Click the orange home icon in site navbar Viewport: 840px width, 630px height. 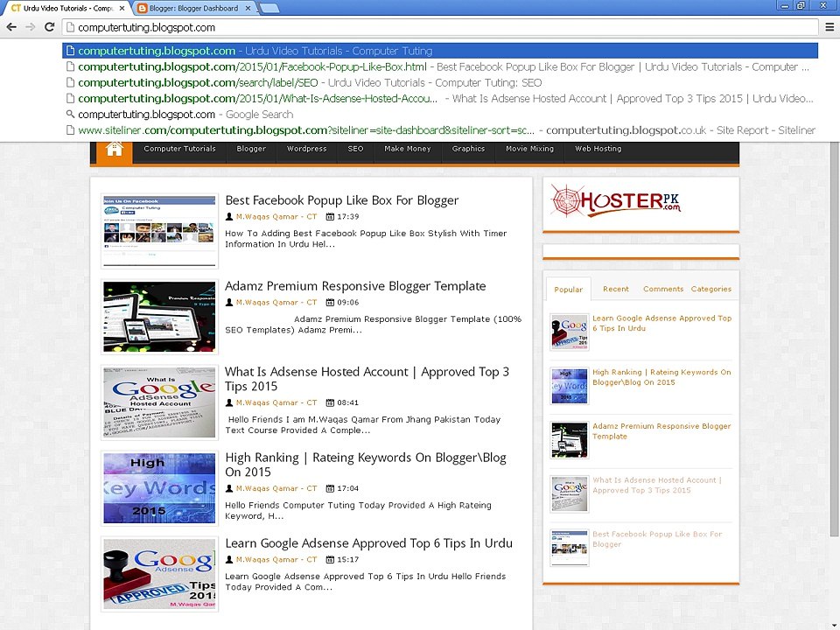pos(114,149)
